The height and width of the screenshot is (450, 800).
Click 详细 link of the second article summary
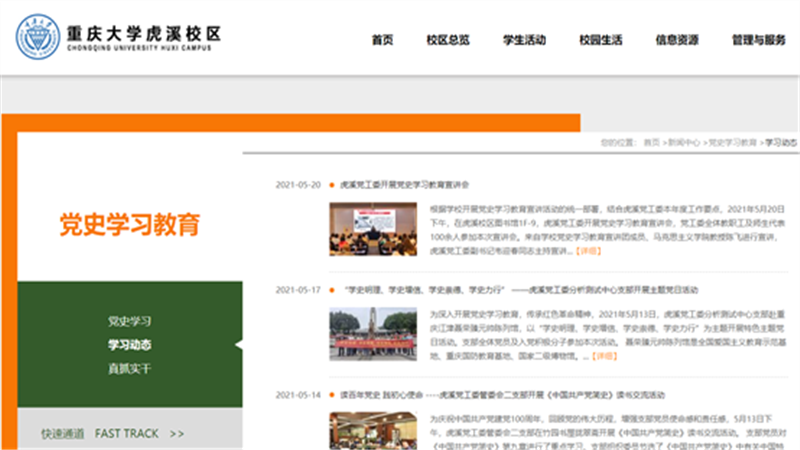[605, 356]
